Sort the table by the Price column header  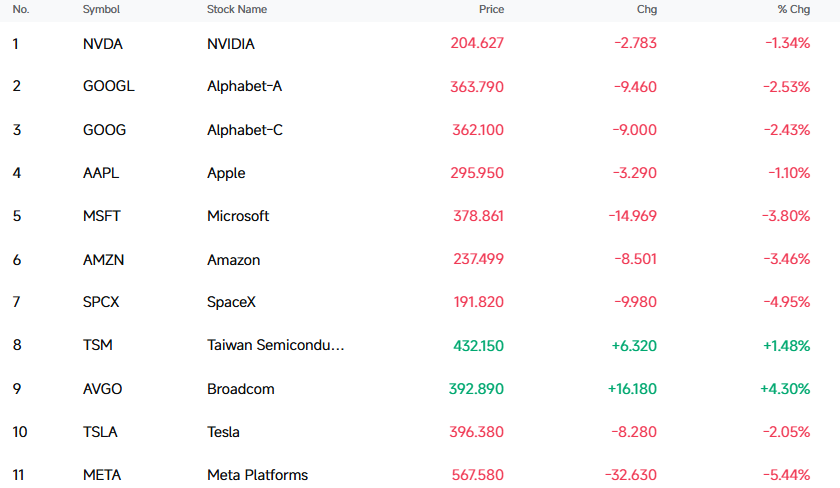491,9
